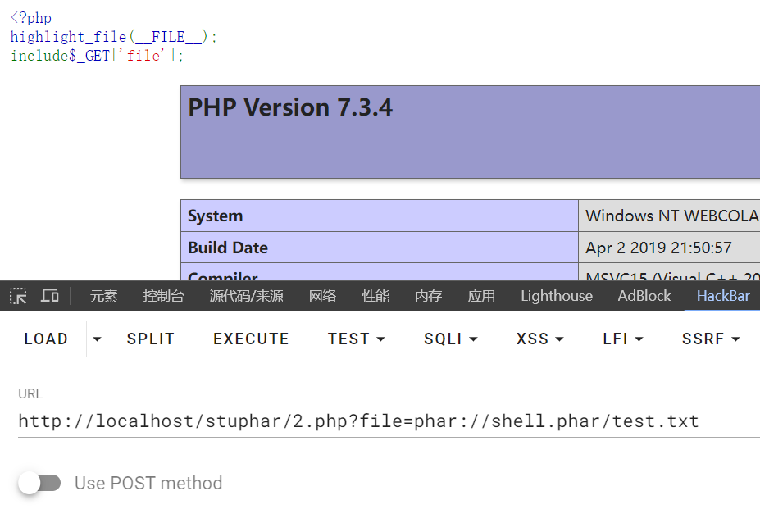
Task: Switch to the AdBlock tab
Action: tap(644, 296)
